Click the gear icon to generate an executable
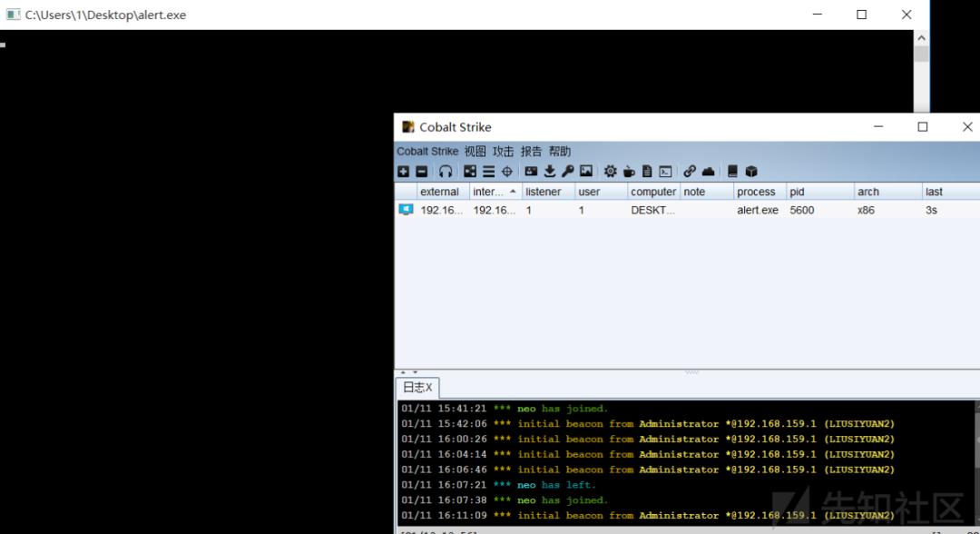This screenshot has height=534, width=980. [610, 172]
